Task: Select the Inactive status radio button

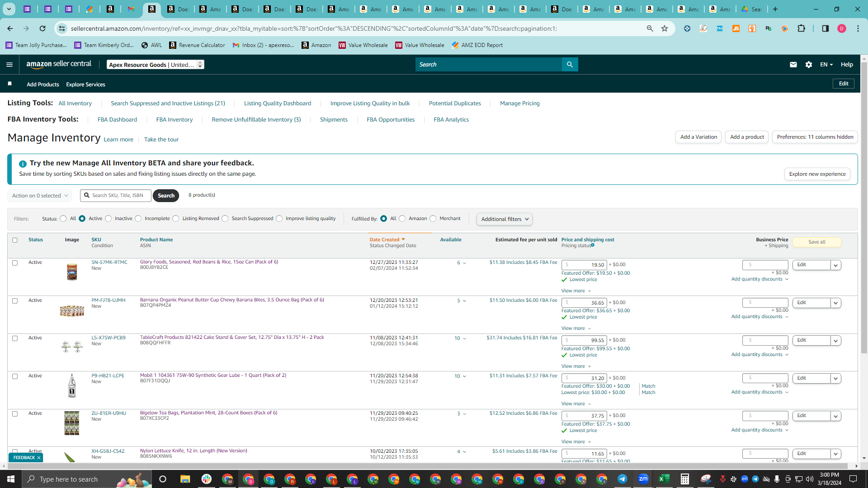Action: point(108,219)
